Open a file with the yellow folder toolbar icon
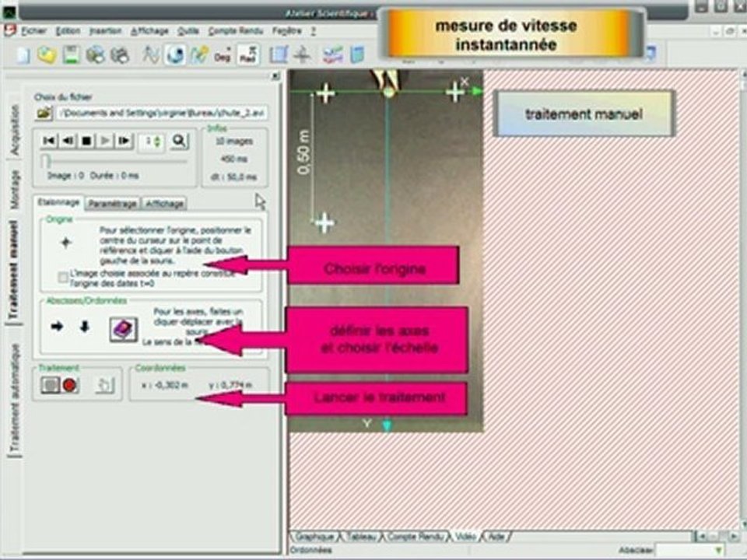The height and width of the screenshot is (560, 747). 47,55
